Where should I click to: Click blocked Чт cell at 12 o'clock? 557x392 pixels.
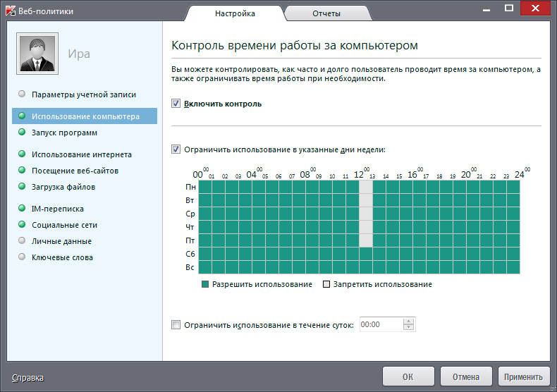(x=365, y=227)
